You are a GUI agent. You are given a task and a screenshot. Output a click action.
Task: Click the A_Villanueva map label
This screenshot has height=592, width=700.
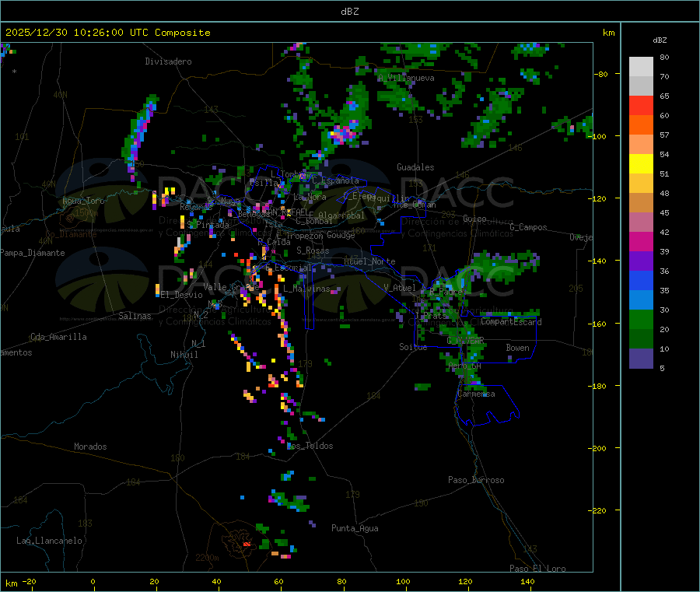pos(406,78)
